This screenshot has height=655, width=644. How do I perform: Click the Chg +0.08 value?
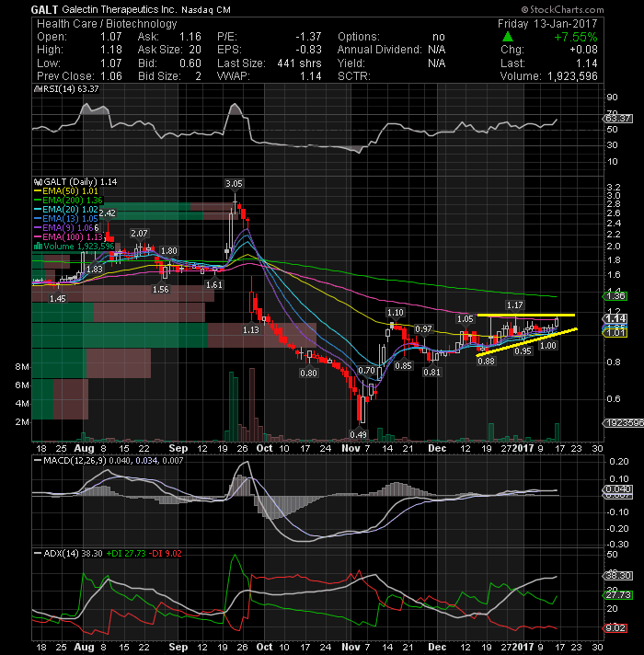(x=584, y=50)
